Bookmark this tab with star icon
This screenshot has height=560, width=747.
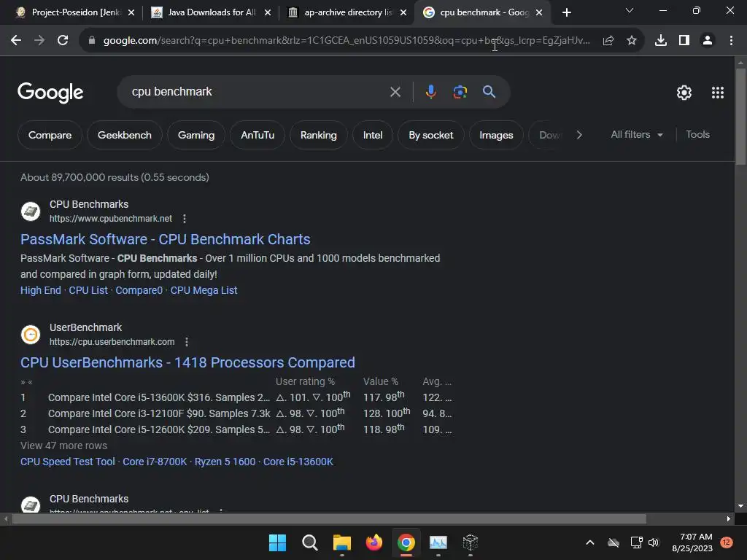(x=632, y=41)
